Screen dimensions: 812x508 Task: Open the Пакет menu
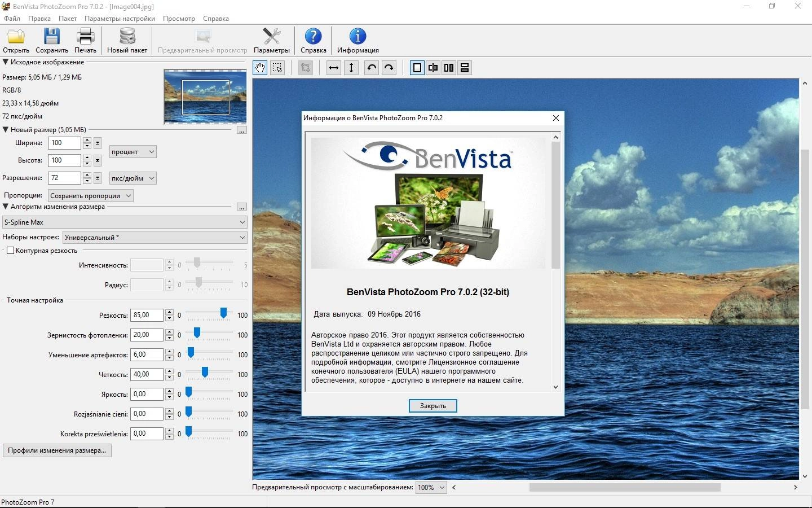coord(68,19)
